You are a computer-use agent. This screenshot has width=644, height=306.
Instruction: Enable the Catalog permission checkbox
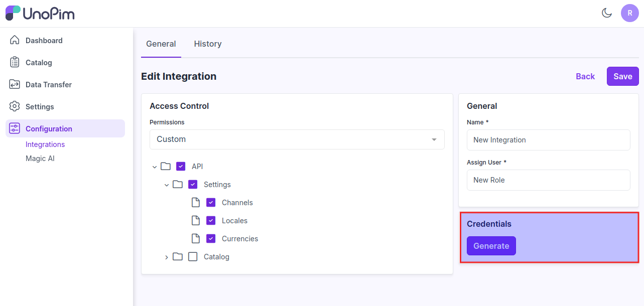[x=193, y=256]
